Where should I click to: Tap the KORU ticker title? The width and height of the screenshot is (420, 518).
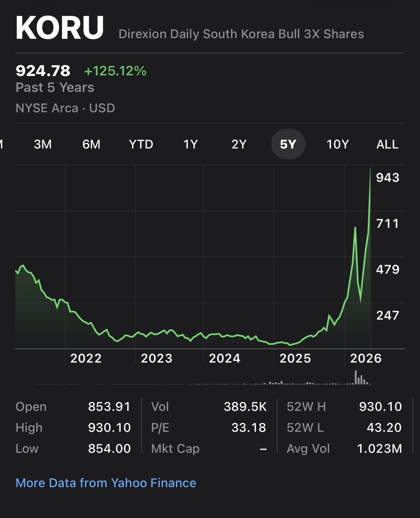pos(60,28)
